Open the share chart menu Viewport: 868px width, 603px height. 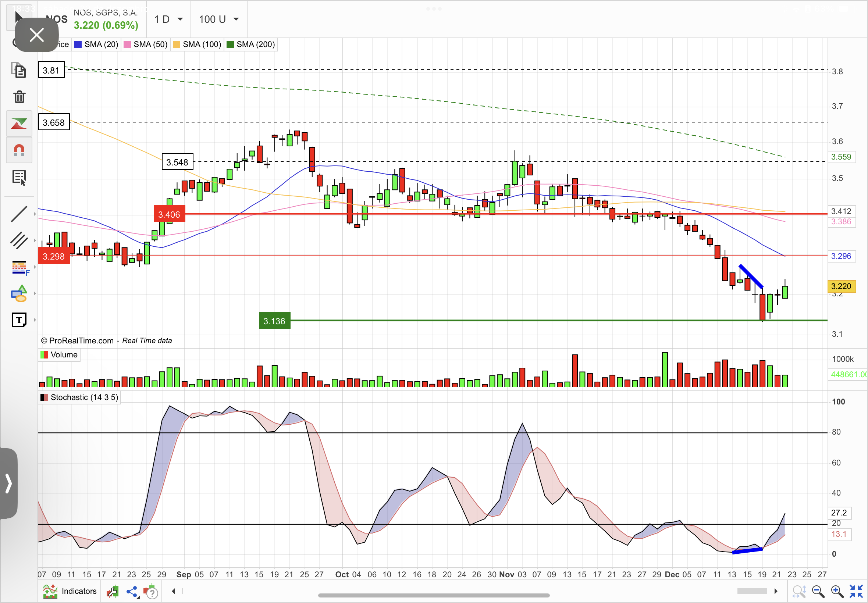click(132, 591)
